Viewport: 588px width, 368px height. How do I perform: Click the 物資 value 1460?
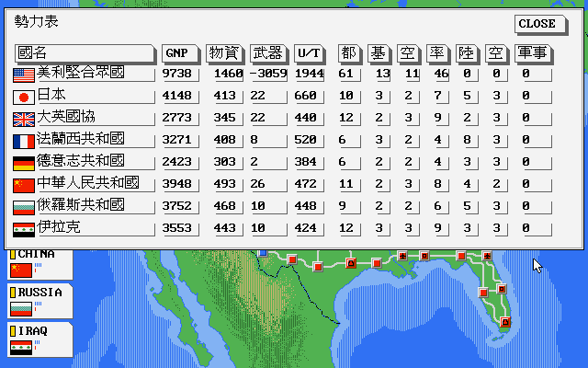(229, 74)
